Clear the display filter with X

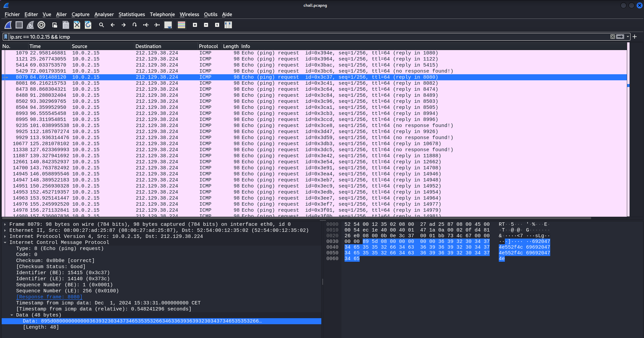pos(613,37)
